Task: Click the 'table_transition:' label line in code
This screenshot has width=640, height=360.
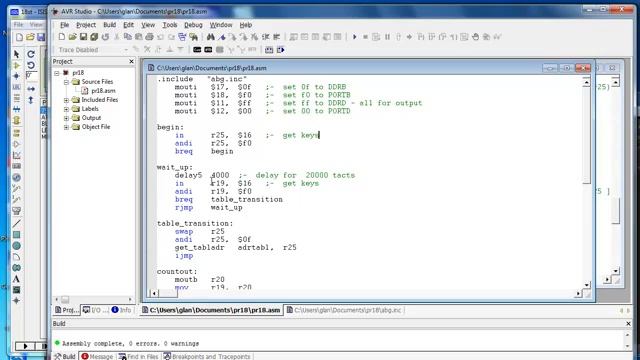Action: click(x=195, y=224)
